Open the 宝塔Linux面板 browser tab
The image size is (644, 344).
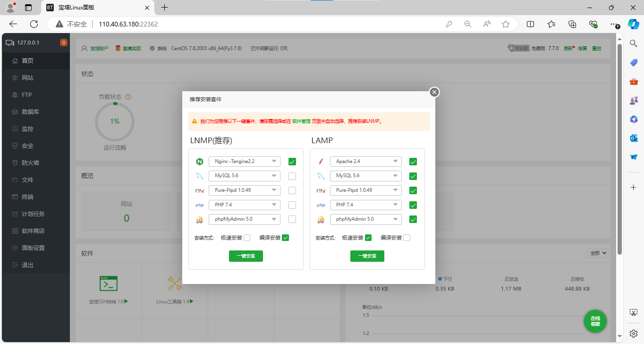[x=97, y=8]
